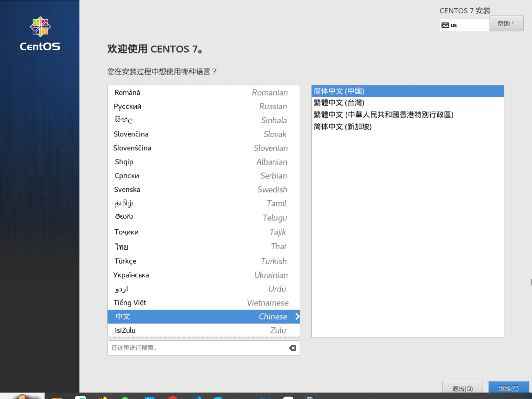
Task: Open the 帮助！ help button
Action: tap(506, 23)
